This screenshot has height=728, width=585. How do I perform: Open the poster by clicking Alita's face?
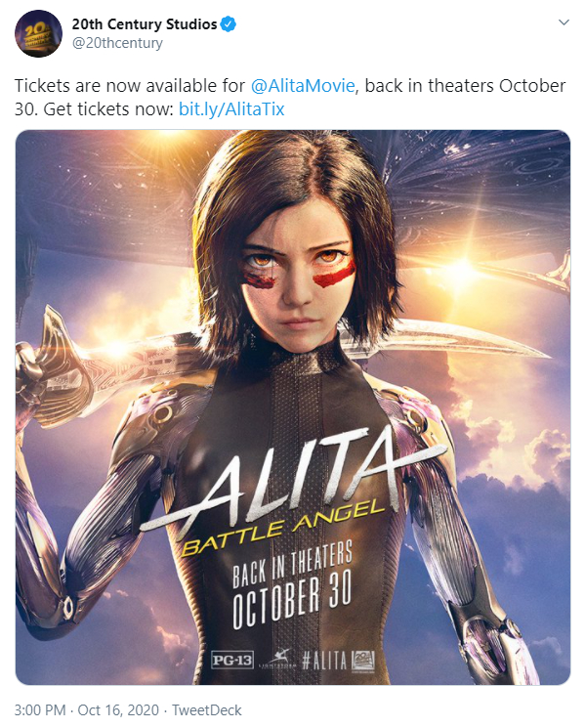pyautogui.click(x=297, y=278)
